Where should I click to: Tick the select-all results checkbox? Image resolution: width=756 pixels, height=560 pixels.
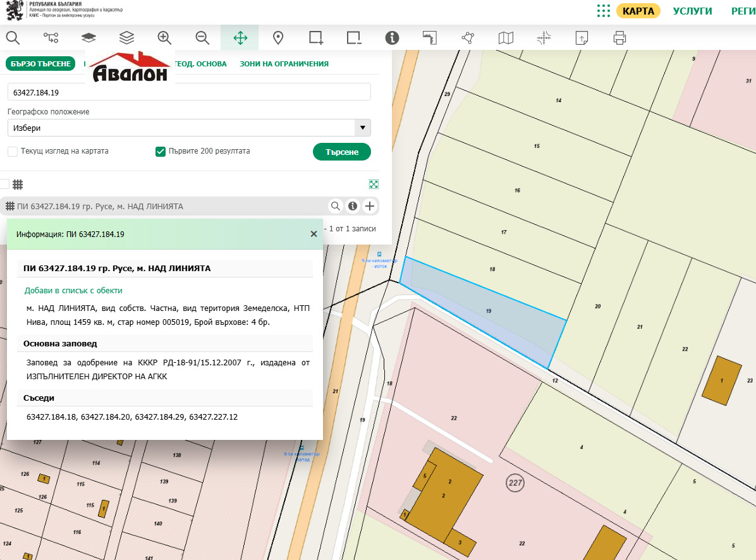(x=4, y=184)
